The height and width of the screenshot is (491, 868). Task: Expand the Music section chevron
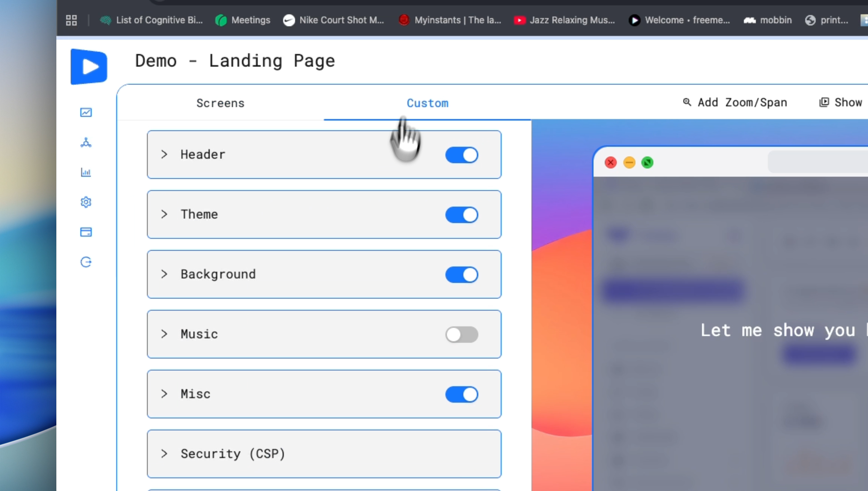[x=164, y=334]
